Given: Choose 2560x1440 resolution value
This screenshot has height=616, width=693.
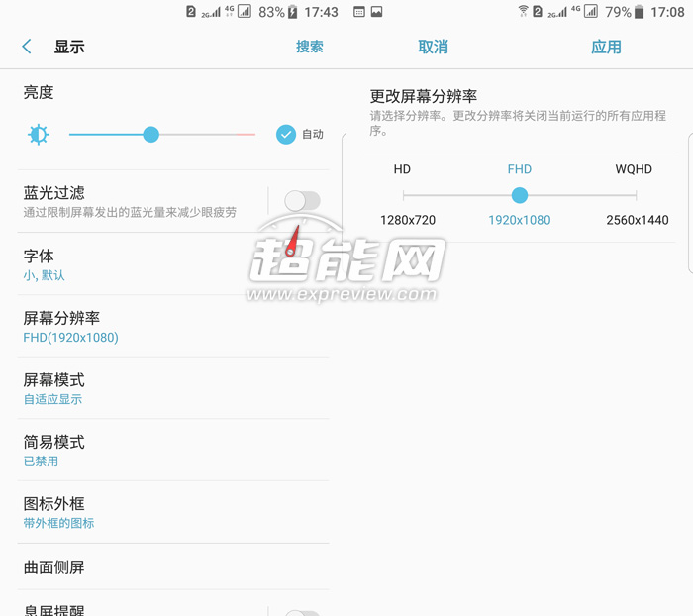Looking at the screenshot, I should coord(638,220).
